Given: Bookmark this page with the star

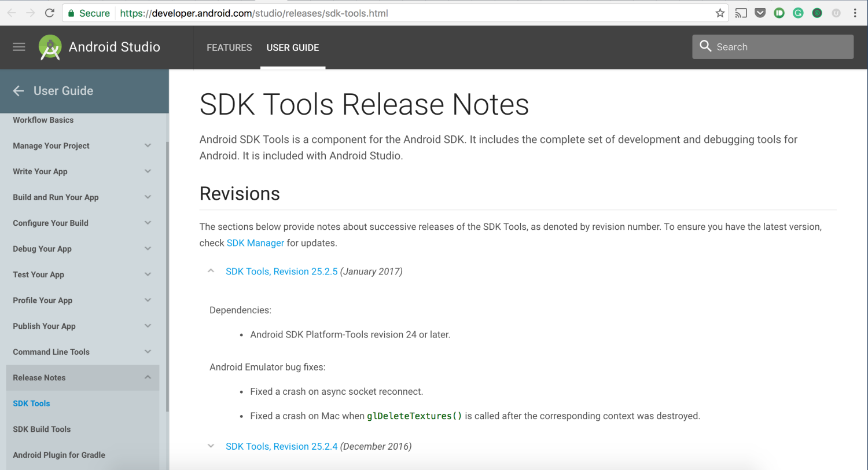Looking at the screenshot, I should (720, 13).
